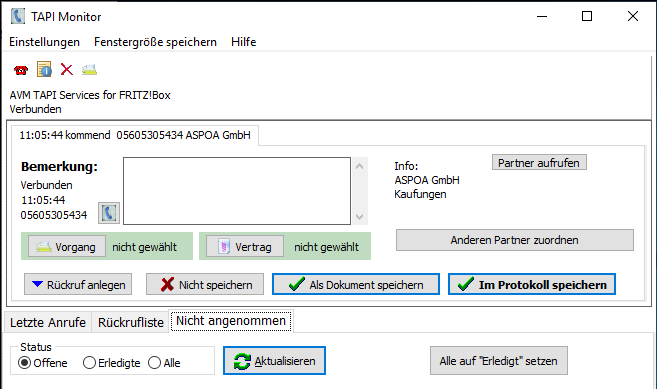Click the Anderen Partner zuordnen button
This screenshot has height=389, width=657.
(515, 240)
